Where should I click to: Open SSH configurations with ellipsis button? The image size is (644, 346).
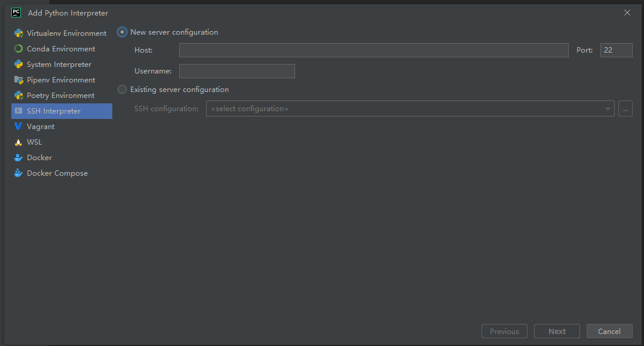(x=625, y=109)
